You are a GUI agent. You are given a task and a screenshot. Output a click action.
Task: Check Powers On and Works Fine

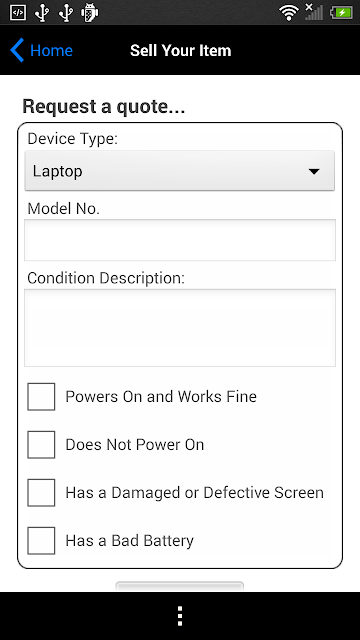pos(41,396)
